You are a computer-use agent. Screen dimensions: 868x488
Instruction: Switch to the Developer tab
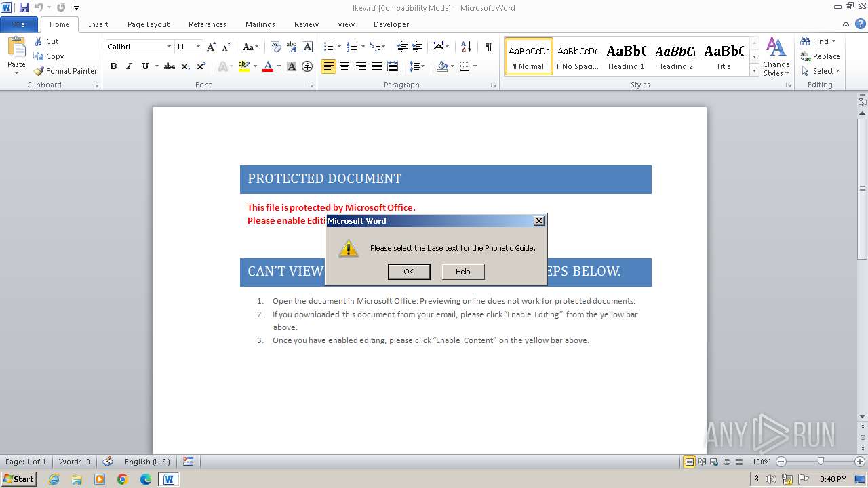391,24
